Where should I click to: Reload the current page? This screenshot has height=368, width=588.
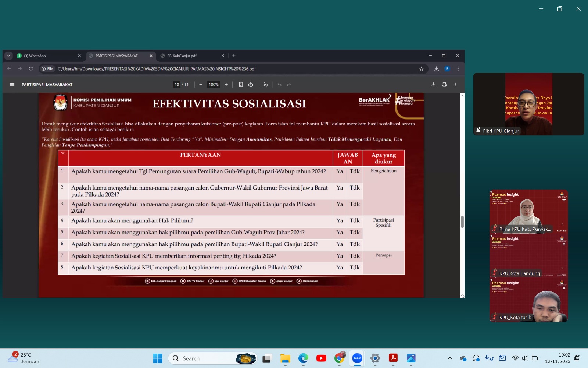(31, 69)
